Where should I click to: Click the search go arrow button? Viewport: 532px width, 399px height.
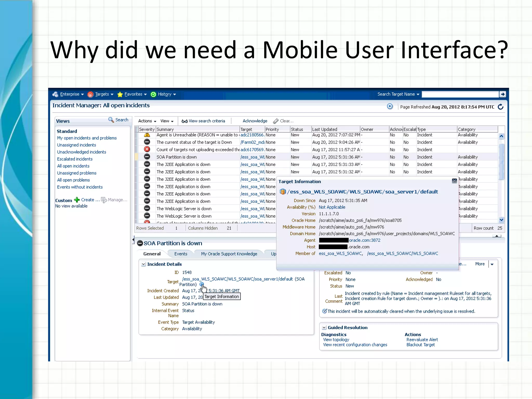[x=503, y=94]
